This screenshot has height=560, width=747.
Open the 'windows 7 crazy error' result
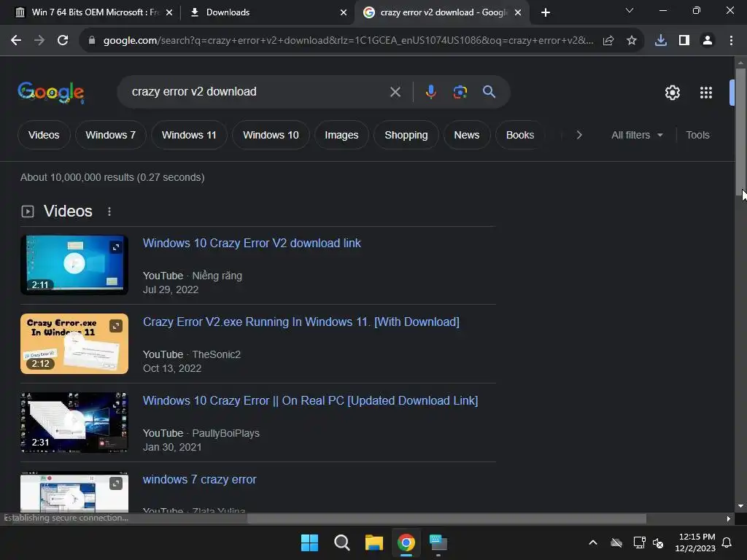coord(200,480)
